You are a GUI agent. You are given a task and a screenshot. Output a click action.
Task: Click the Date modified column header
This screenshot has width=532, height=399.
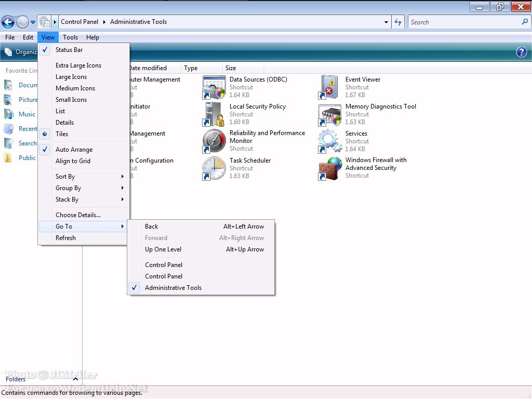click(x=155, y=68)
